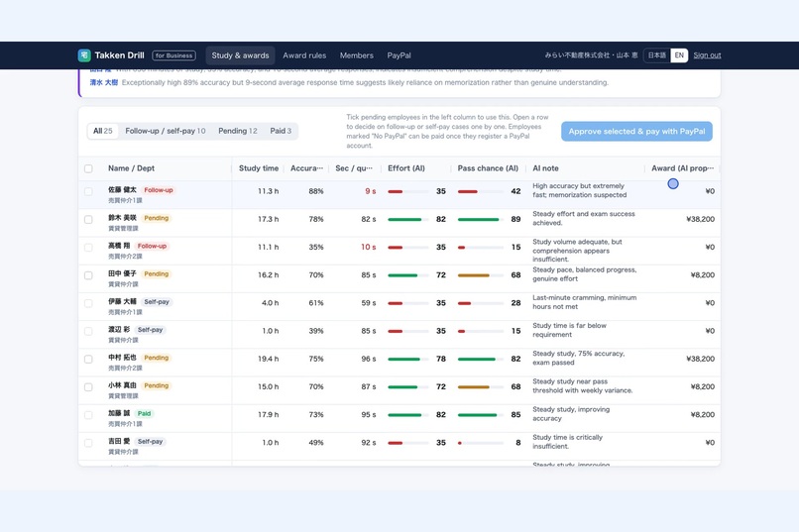Viewport: 799px width, 532px height.
Task: Go to the Members tab
Action: (x=356, y=54)
